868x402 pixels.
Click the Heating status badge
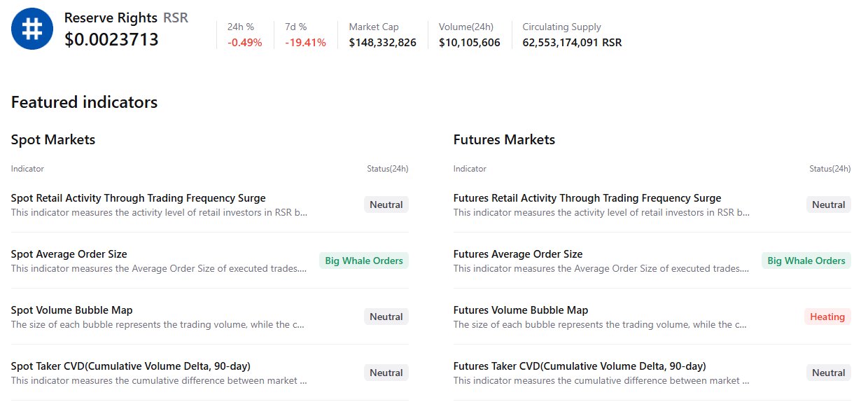coord(827,317)
